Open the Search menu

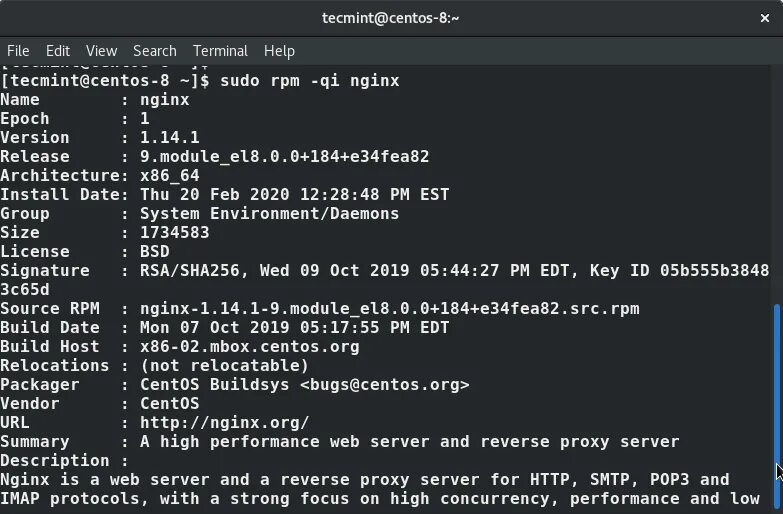(x=154, y=50)
